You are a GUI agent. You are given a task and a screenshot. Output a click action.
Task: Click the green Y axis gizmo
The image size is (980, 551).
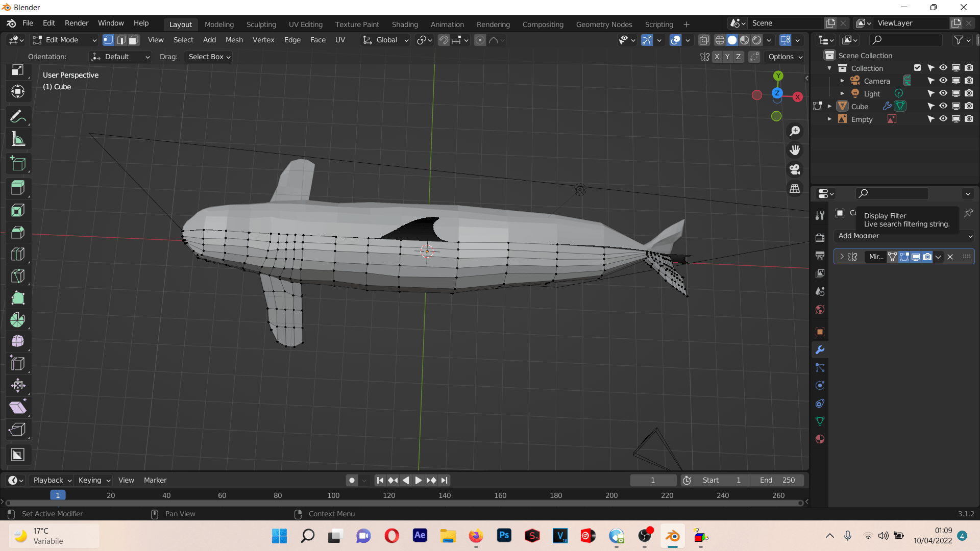pos(778,76)
